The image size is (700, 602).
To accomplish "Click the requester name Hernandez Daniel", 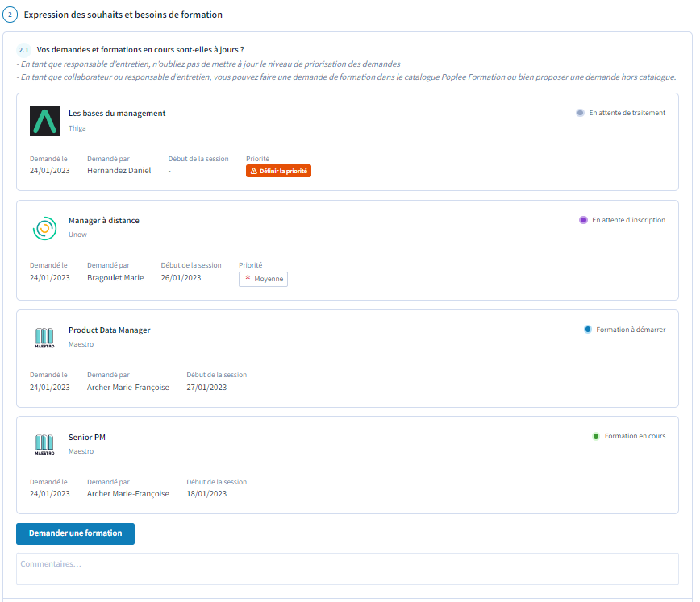I will point(119,171).
